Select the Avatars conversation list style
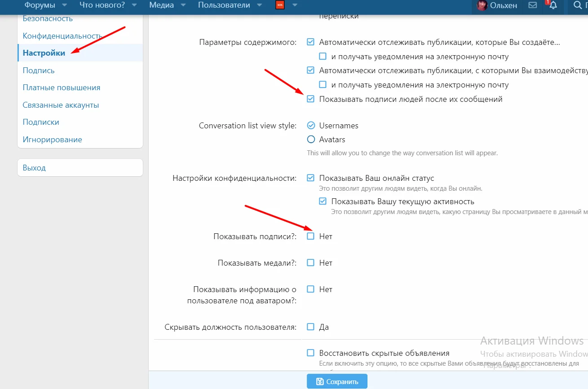This screenshot has height=389, width=588. 311,139
